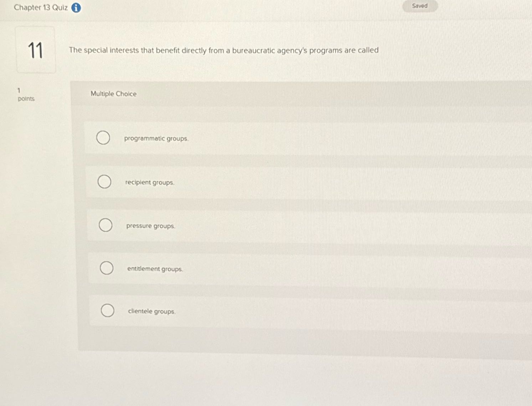Viewport: 532px width, 406px height.
Task: Select the radio button for recipient groups
Action: [x=104, y=182]
